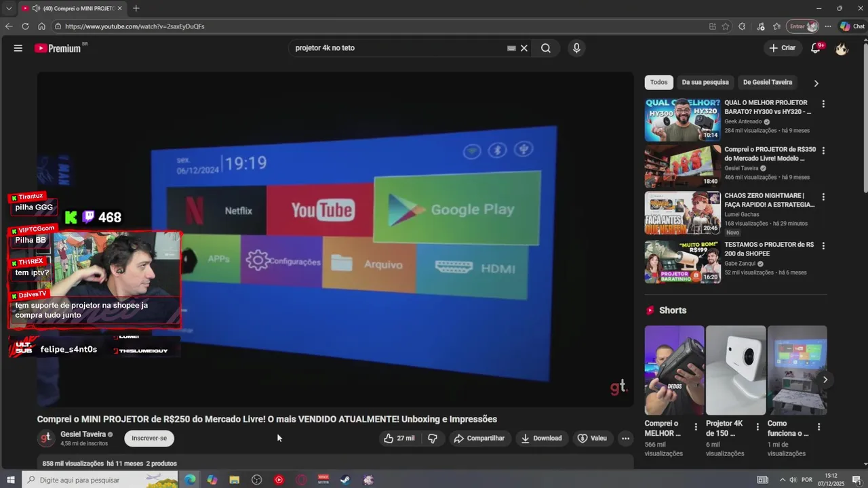The height and width of the screenshot is (488, 868).
Task: Open options for Comprei o MELHOR short
Action: [x=696, y=427]
